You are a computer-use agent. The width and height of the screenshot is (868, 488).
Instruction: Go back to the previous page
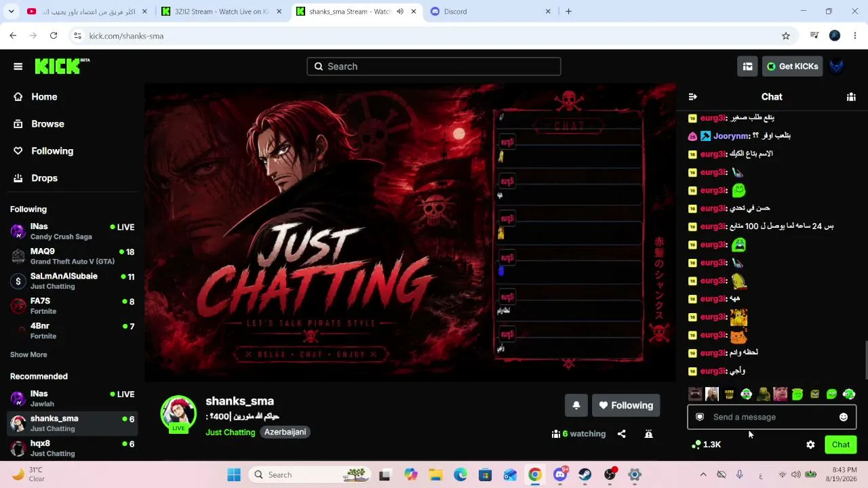point(13,36)
